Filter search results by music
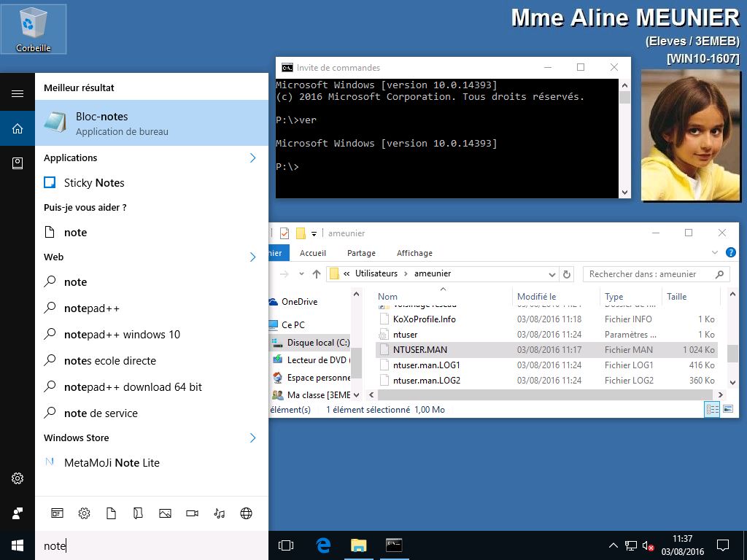Viewport: 747px width, 560px height. pyautogui.click(x=219, y=513)
